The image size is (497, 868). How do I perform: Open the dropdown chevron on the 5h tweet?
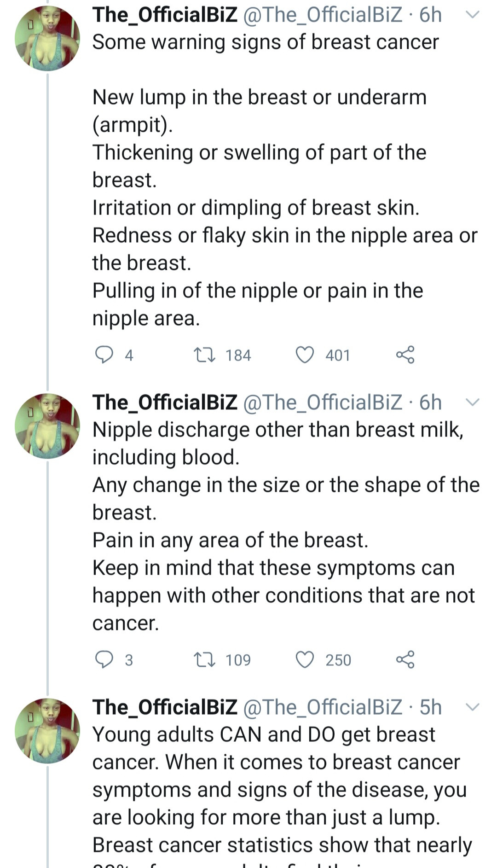[473, 707]
